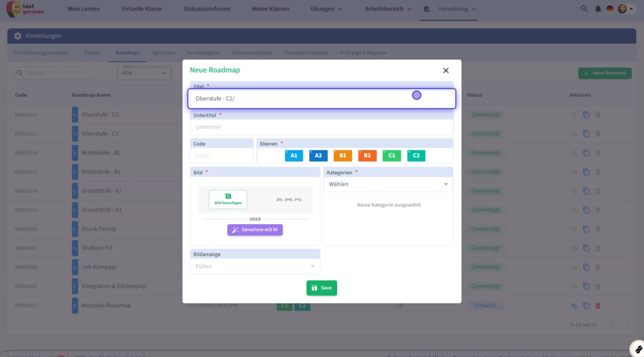
Task: Toggle the orange B2 level chip
Action: coord(367,156)
